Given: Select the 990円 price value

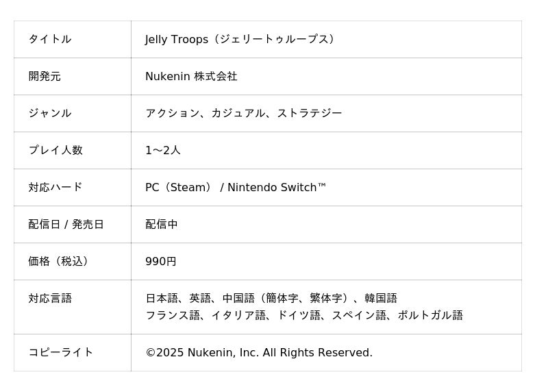Looking at the screenshot, I should tap(161, 261).
